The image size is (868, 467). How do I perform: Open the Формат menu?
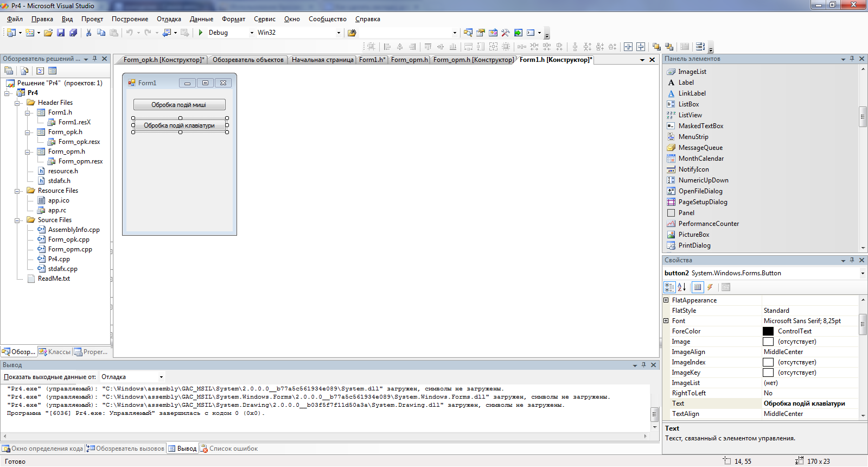[233, 19]
